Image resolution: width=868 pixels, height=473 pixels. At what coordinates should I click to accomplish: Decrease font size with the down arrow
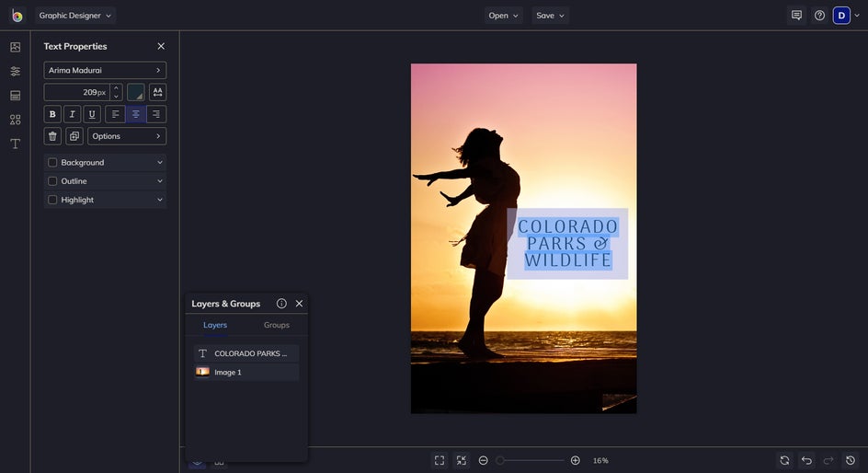pos(116,97)
